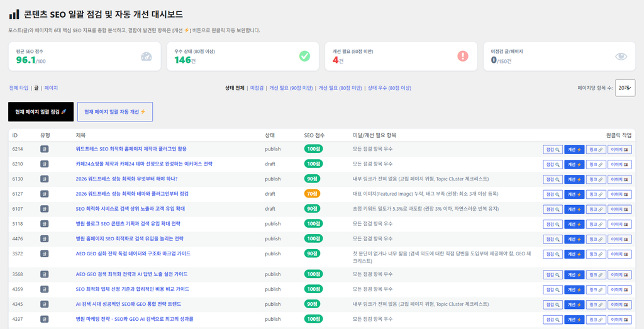Viewport: 644px width, 329px height.
Task: Click 현재 페이지 일괄 자동 개선 button
Action: [x=115, y=112]
